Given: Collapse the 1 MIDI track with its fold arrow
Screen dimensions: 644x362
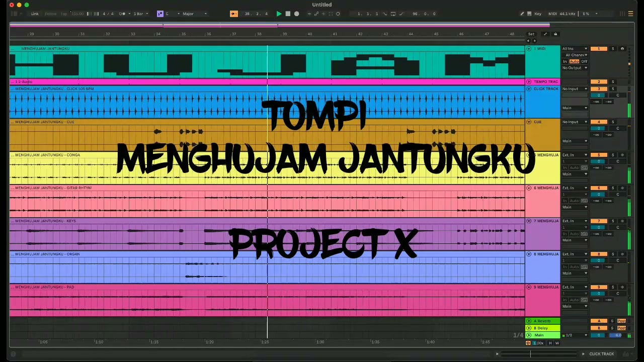Looking at the screenshot, I should 529,49.
